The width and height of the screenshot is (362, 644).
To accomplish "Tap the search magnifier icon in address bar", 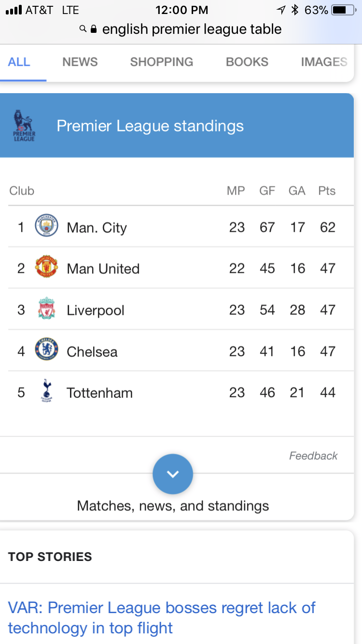I will point(83,29).
